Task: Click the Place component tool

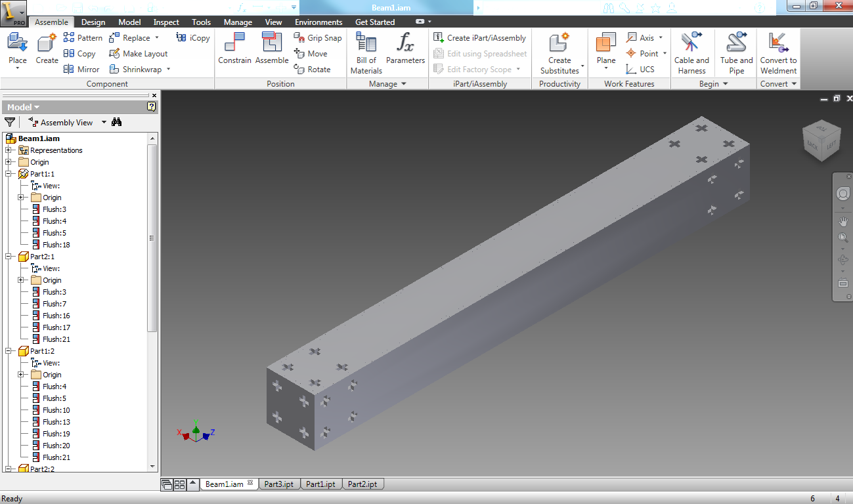Action: coord(17,50)
